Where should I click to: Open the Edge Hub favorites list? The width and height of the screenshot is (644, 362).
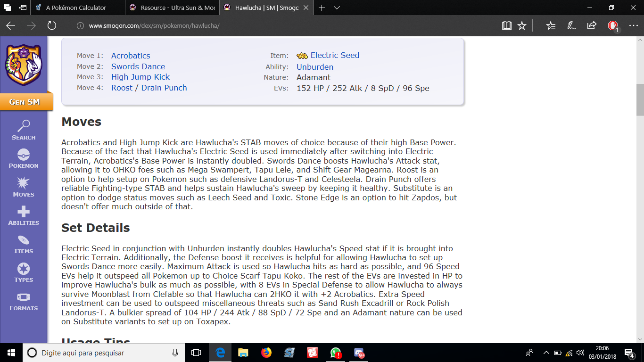pyautogui.click(x=551, y=25)
